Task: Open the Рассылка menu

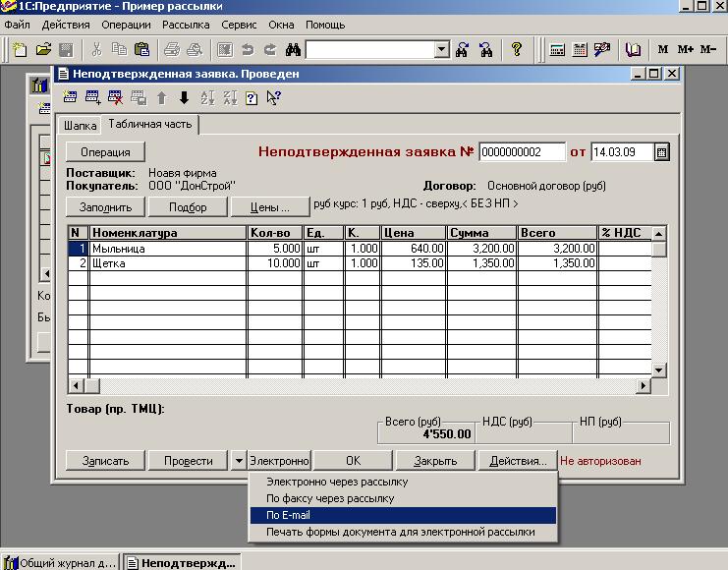Action: (186, 25)
